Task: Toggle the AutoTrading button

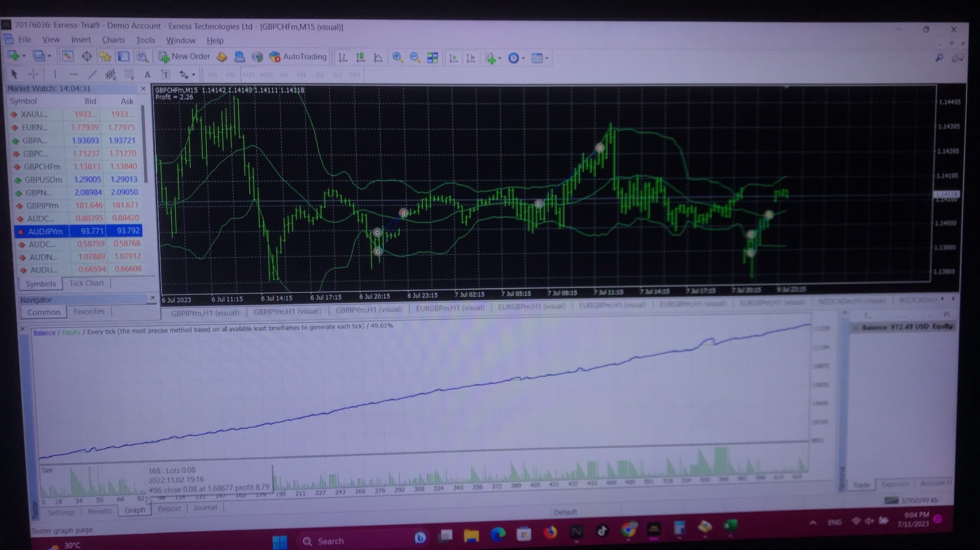Action: click(x=298, y=57)
